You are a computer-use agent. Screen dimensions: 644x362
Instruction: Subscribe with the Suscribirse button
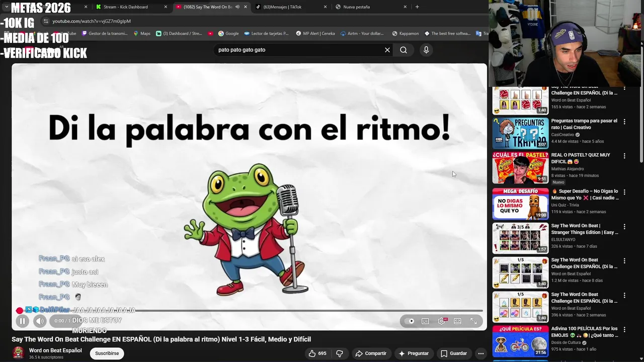pos(107,353)
